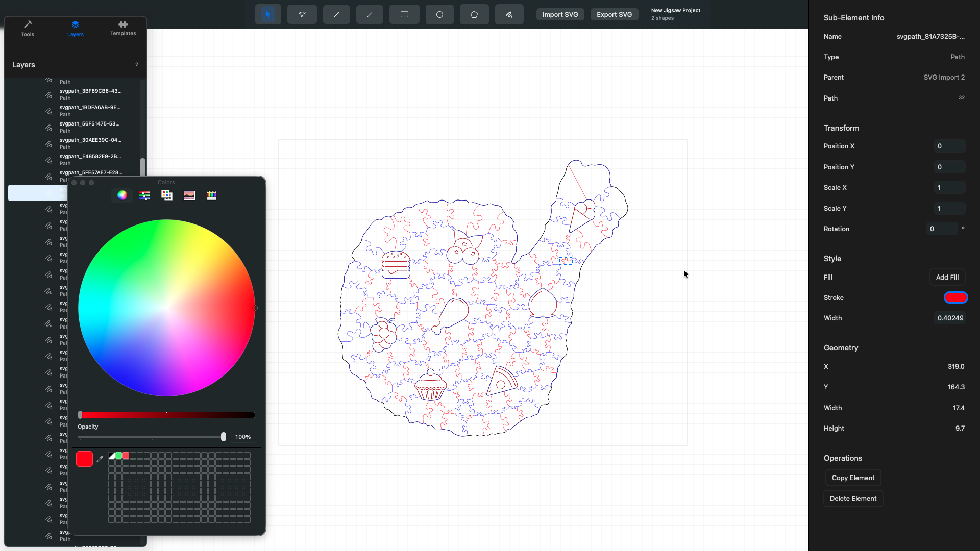Image resolution: width=980 pixels, height=551 pixels.
Task: Click the Position X input field
Action: point(949,146)
